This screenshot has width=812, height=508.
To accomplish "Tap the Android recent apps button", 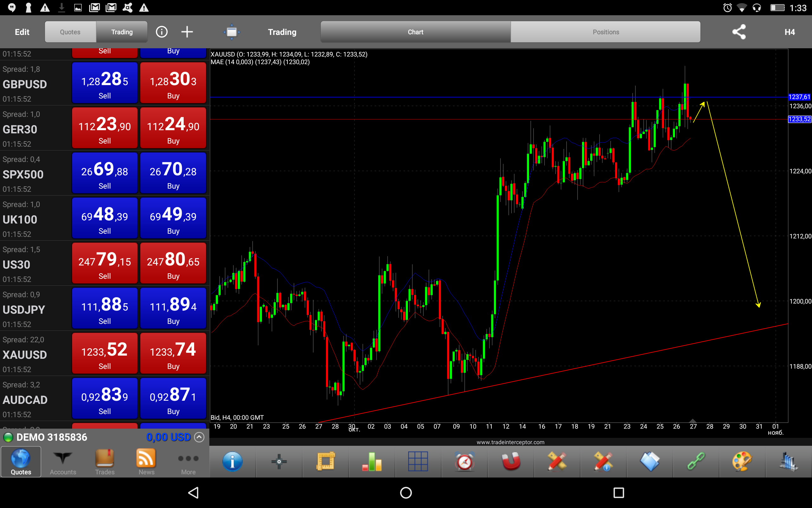I will pyautogui.click(x=619, y=492).
